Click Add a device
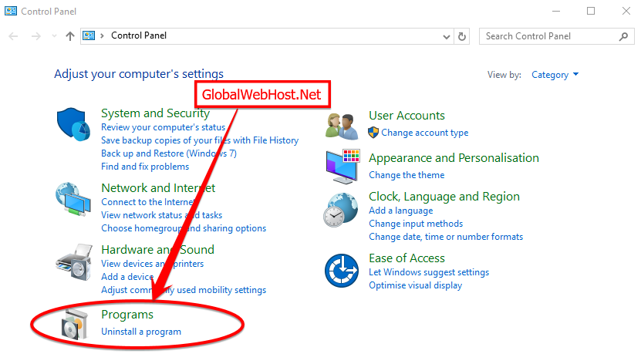Screen dimensions: 641x364 [x=127, y=277]
